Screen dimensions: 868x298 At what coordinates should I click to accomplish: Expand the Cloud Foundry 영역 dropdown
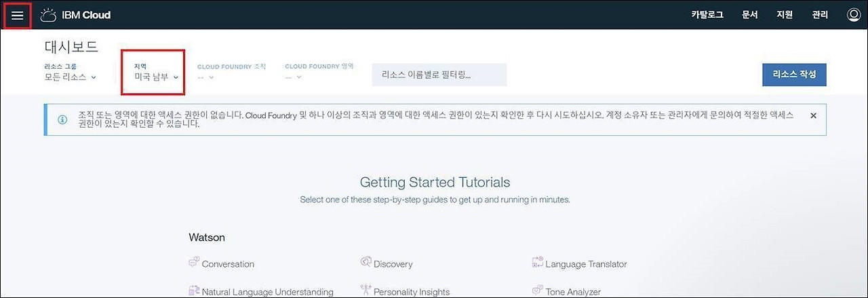pos(293,77)
